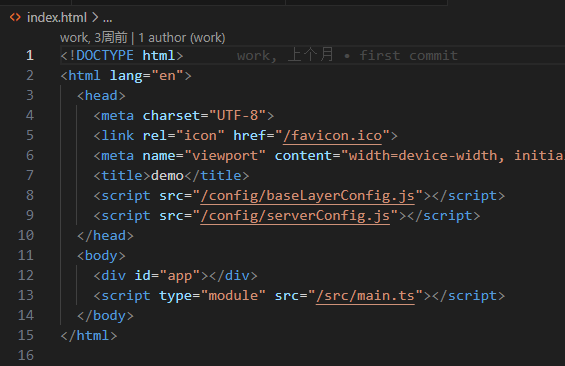Follow the /config/baseLayerConfig.js link
The width and height of the screenshot is (565, 366).
click(308, 196)
